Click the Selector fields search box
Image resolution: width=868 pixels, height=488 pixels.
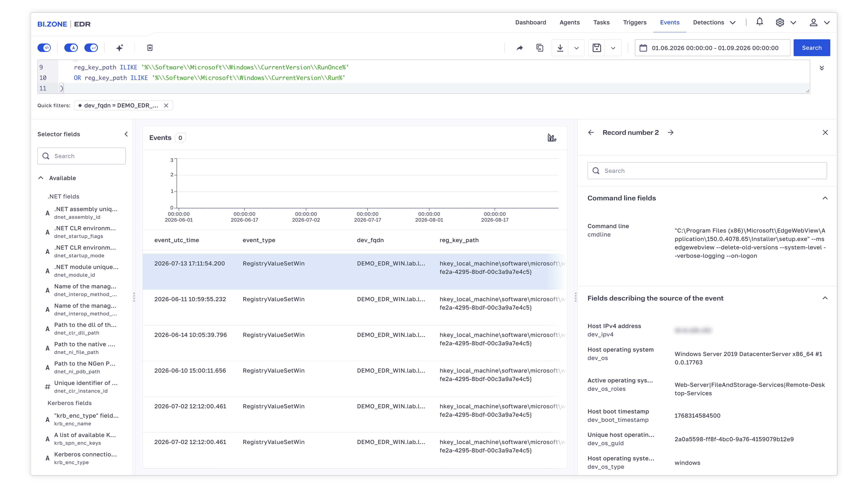coord(82,156)
